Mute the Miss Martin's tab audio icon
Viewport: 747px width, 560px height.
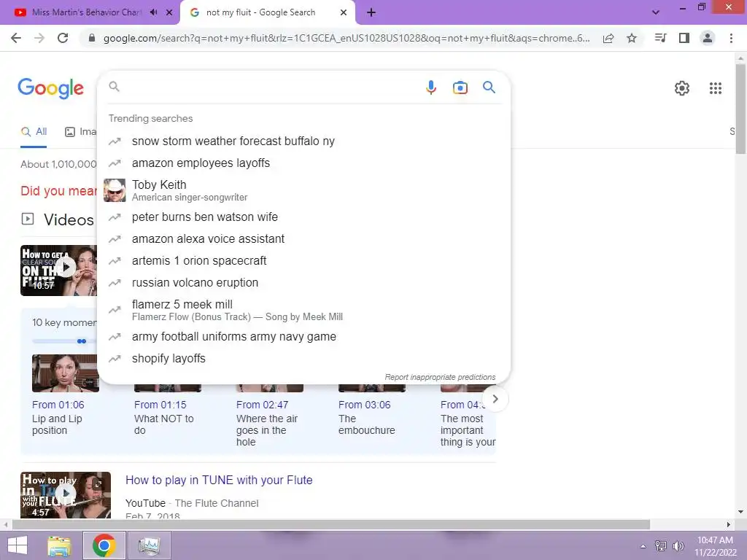coord(153,12)
